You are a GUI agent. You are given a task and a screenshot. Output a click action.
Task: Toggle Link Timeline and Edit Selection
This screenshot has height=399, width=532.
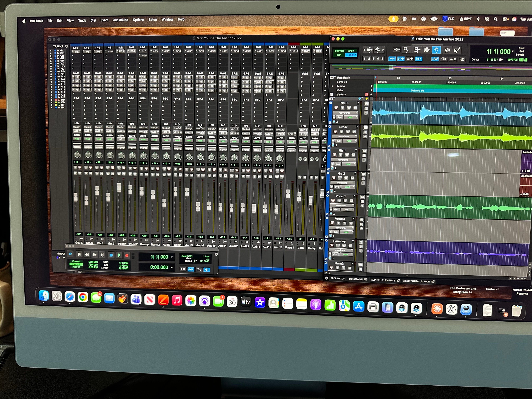pyautogui.click(x=401, y=59)
